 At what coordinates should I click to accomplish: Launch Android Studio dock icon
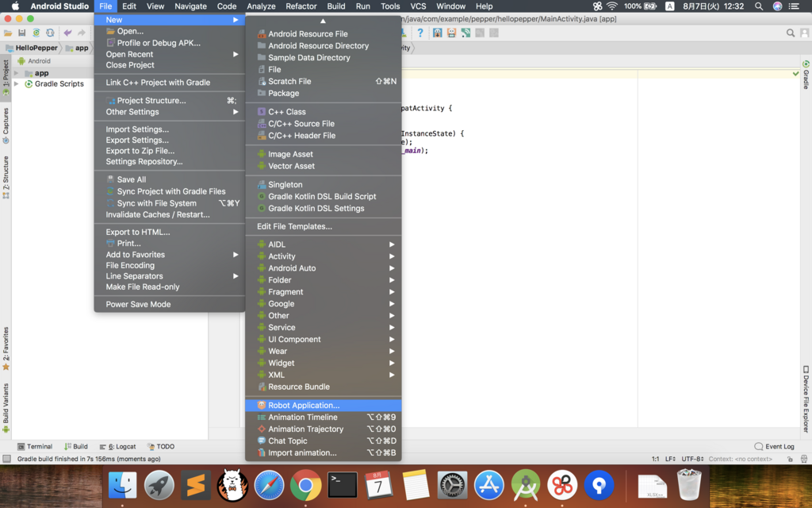525,485
